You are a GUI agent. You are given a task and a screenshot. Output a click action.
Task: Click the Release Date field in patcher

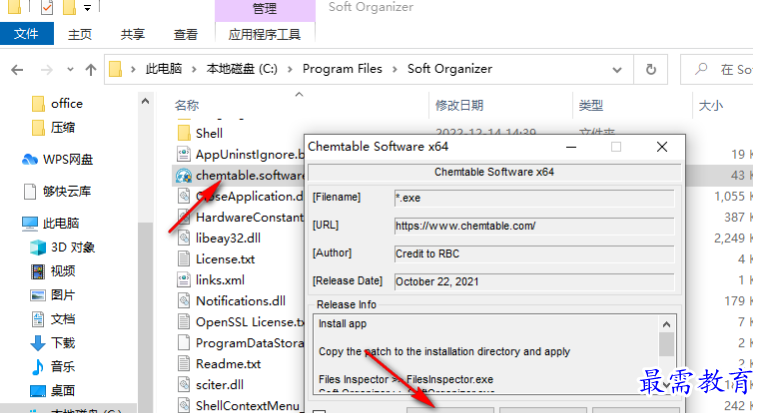point(534,282)
